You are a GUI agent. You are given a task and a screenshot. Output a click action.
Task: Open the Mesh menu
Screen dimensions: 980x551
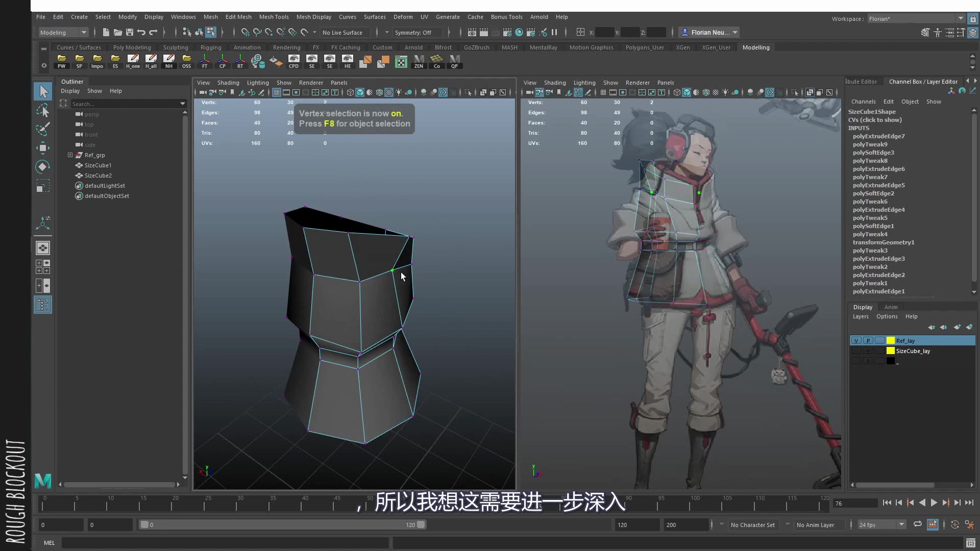point(211,17)
